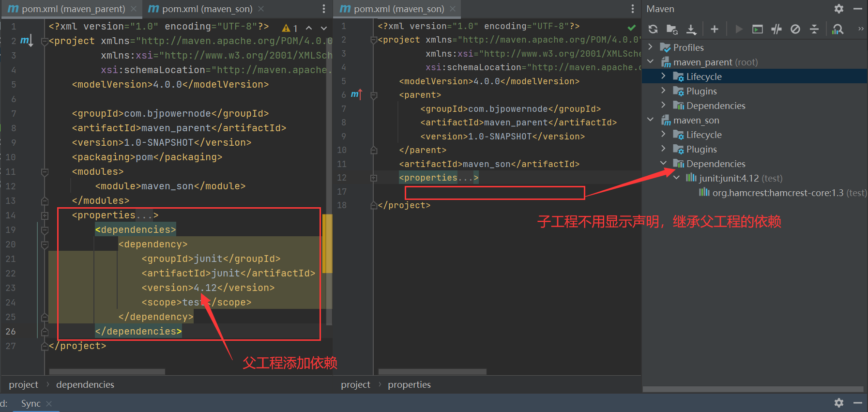This screenshot has width=868, height=412.
Task: Click 'project' breadcrumb in left editor
Action: [23, 384]
